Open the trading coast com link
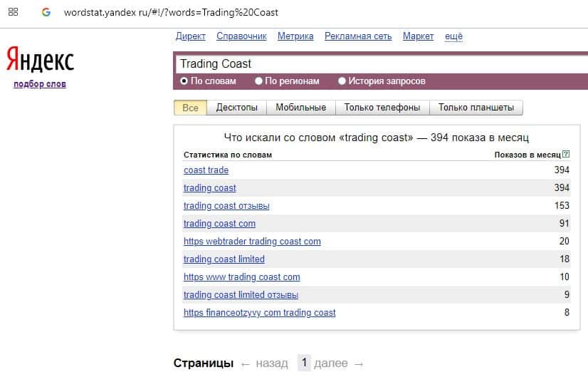This screenshot has height=392, width=588. coord(219,223)
